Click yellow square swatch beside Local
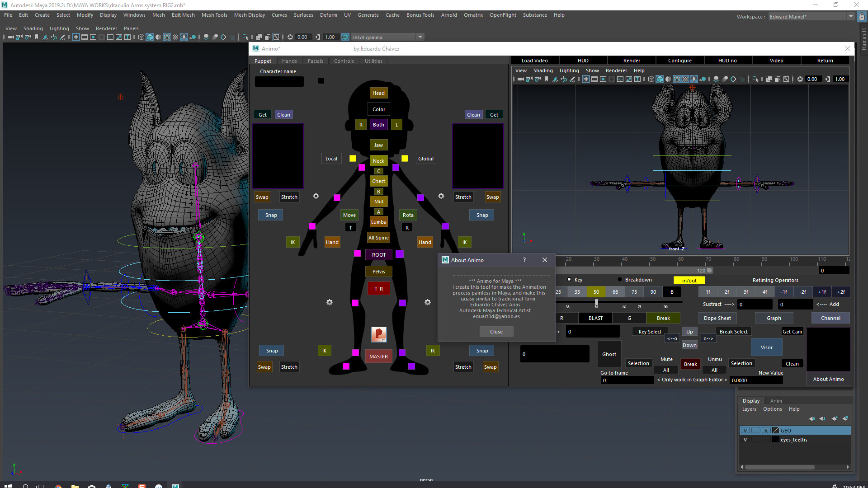 353,158
